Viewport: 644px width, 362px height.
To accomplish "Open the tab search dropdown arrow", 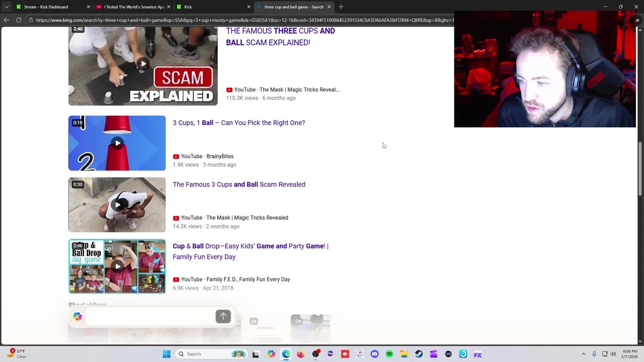I will (x=6, y=7).
